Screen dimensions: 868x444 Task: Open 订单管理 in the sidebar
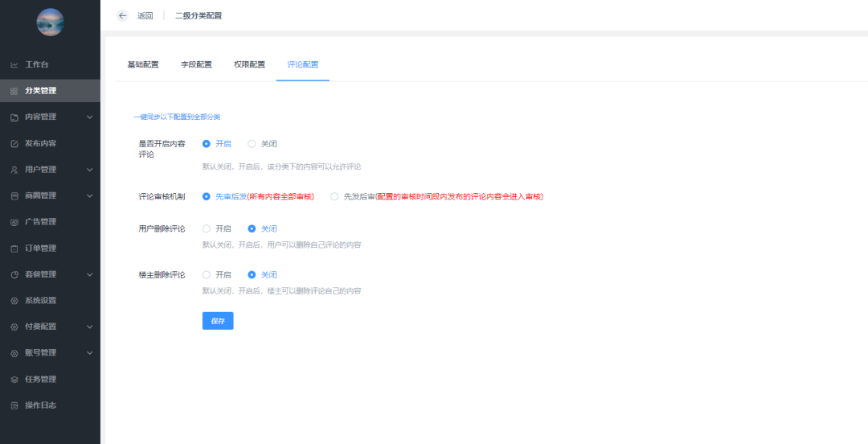pyautogui.click(x=50, y=249)
